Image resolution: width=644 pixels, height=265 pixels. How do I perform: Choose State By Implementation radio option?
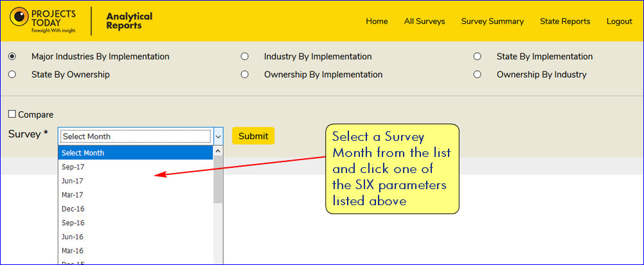(x=478, y=57)
